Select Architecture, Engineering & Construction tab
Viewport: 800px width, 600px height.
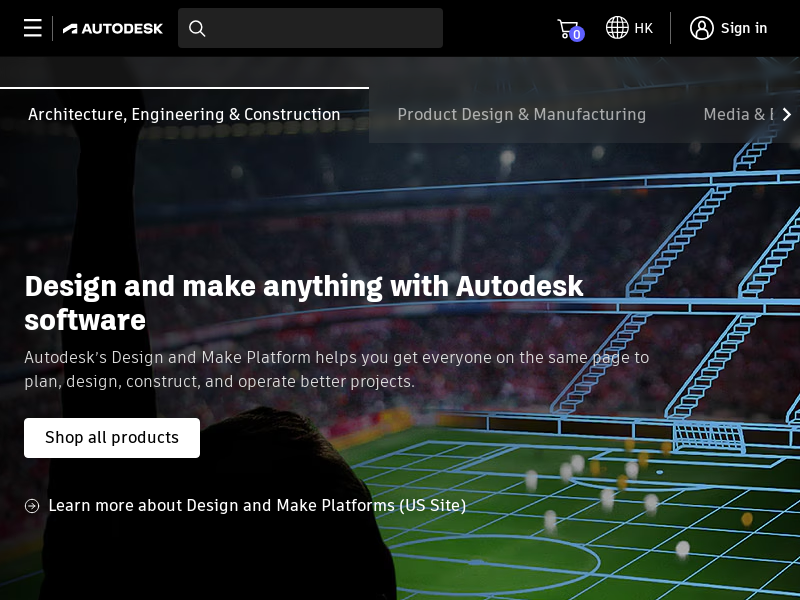coord(184,115)
